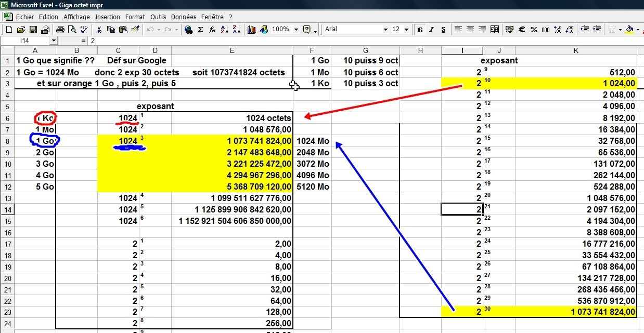Open the 100% zoom dropdown

tap(296, 30)
